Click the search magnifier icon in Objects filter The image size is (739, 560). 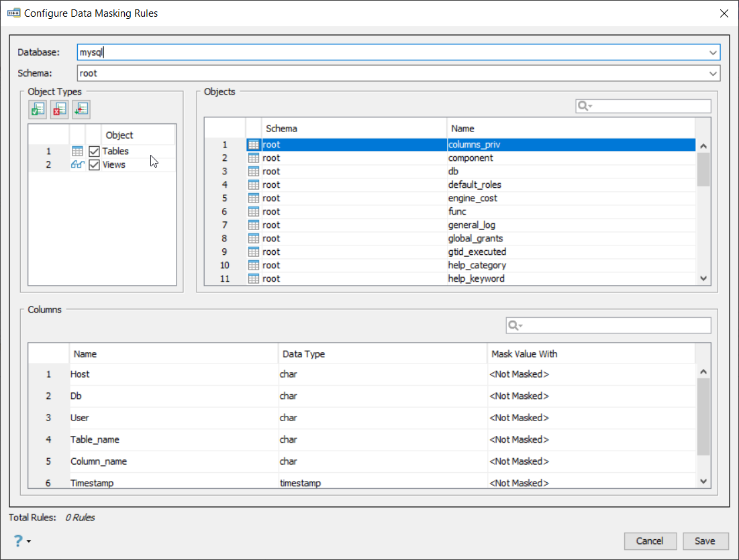click(583, 106)
